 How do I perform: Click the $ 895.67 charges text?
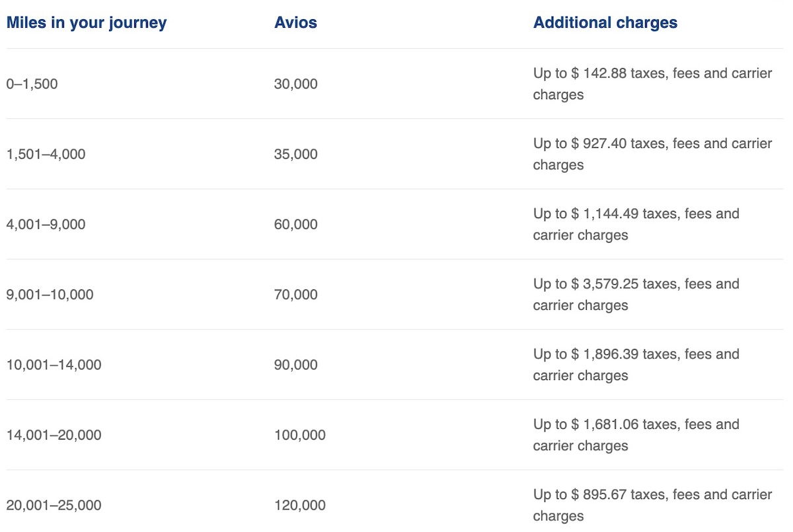tap(653, 506)
